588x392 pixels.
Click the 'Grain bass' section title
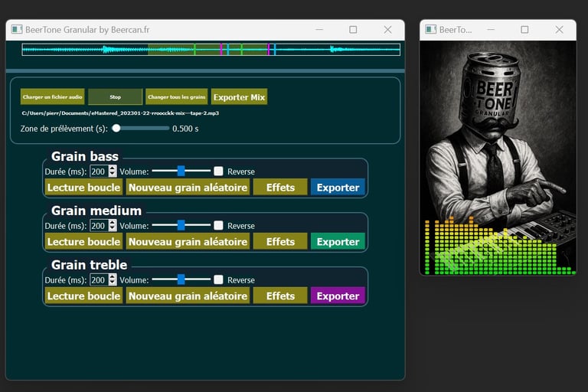click(85, 156)
